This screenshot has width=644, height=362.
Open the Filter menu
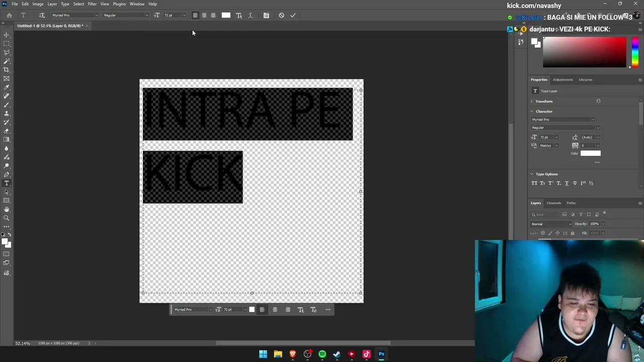pyautogui.click(x=92, y=4)
